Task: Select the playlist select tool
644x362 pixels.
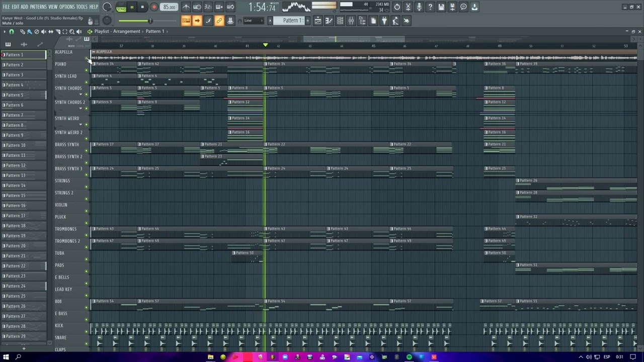Action: pos(64,31)
